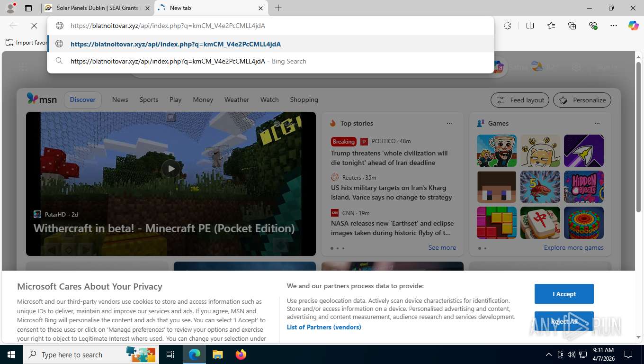Click I Accept on privacy banner
The width and height of the screenshot is (644, 364).
point(564,294)
